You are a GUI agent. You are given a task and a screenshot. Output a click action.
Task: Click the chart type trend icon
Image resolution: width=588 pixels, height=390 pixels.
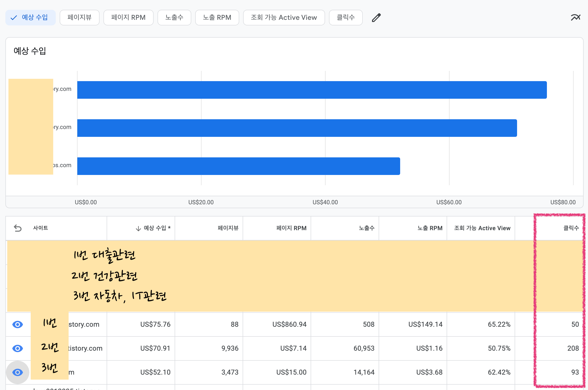[575, 17]
